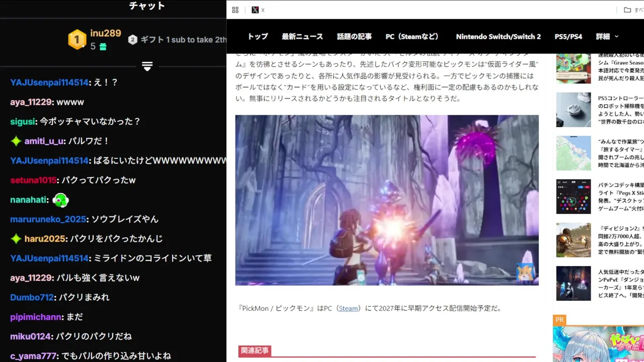This screenshot has height=362, width=644.
Task: Open the 詳細 dropdown menu
Action: click(x=607, y=37)
